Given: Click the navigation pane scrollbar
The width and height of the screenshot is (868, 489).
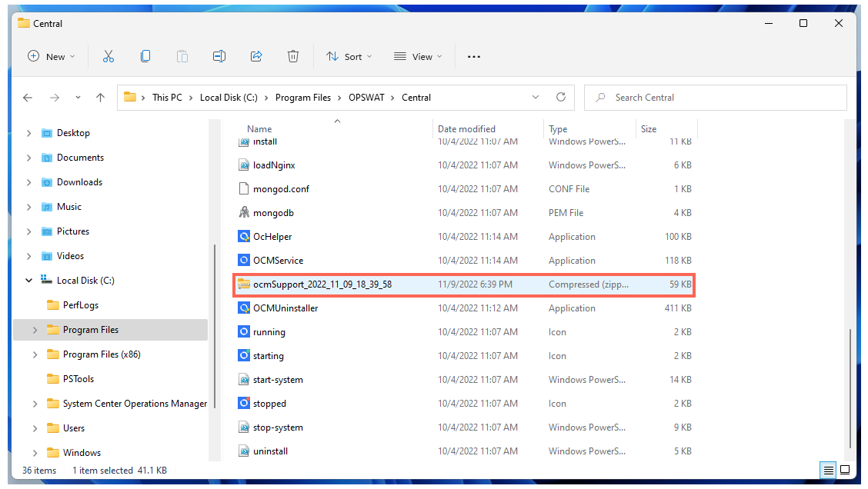Looking at the screenshot, I should click(x=214, y=326).
